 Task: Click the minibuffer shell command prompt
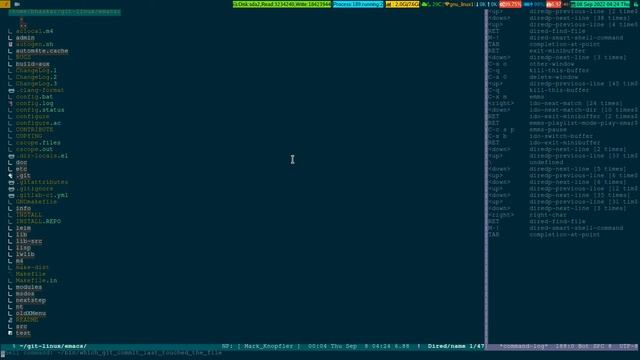point(112,353)
